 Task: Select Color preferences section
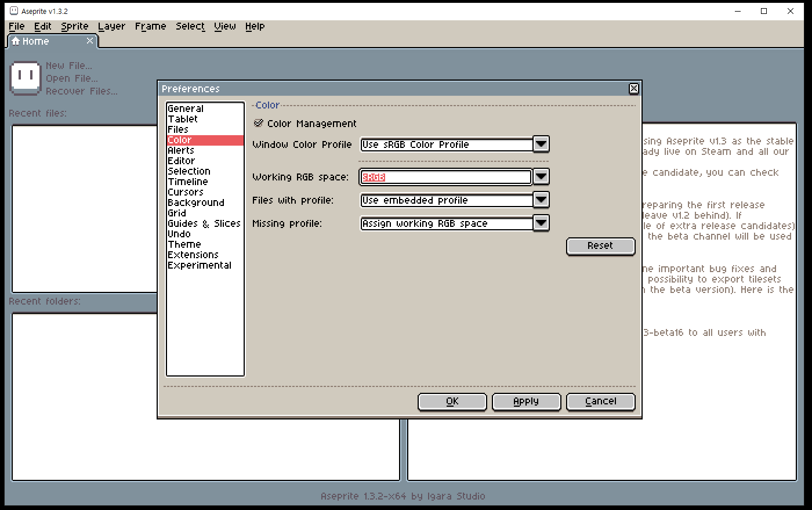(x=205, y=140)
